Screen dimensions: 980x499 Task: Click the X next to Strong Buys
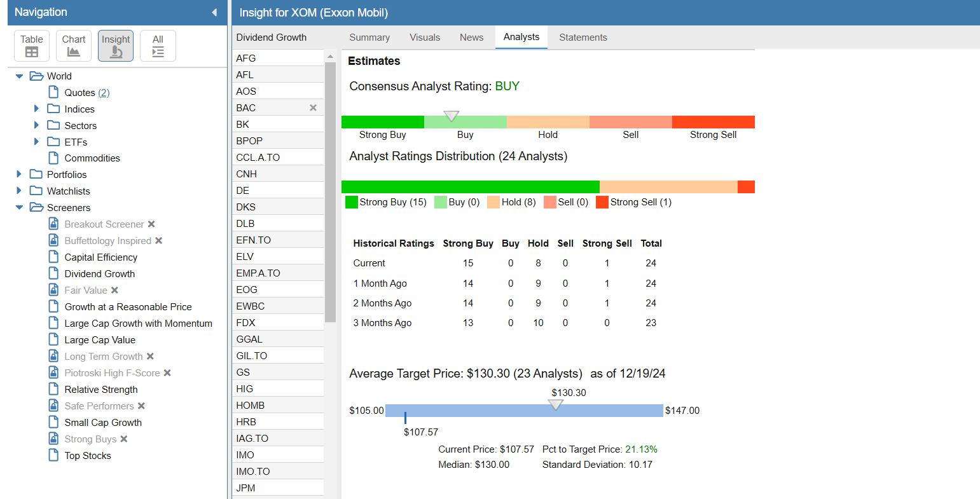pyautogui.click(x=124, y=439)
